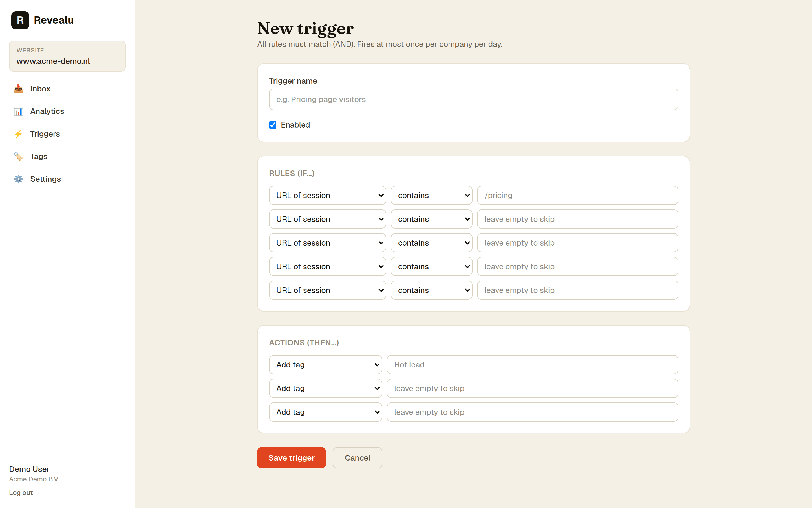Click the Inbox tray icon
Viewport: 812px width, 508px height.
(x=18, y=89)
